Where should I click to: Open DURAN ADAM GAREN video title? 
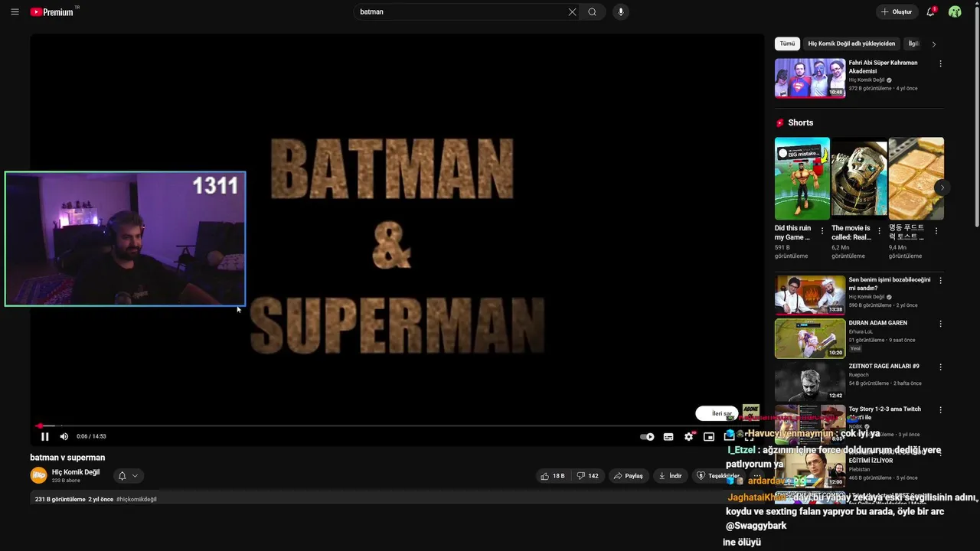[878, 323]
